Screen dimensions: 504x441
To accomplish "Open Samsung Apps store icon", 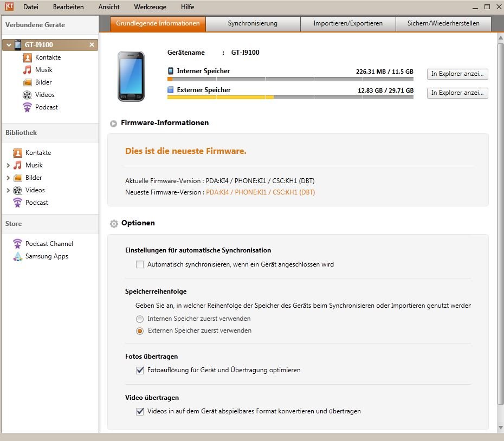I will (18, 256).
